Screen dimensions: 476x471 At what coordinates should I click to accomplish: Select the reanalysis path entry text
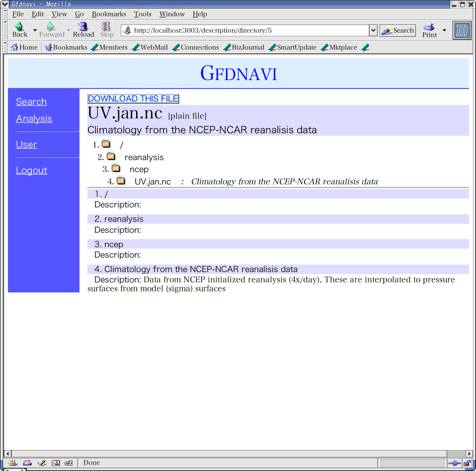[x=144, y=157]
